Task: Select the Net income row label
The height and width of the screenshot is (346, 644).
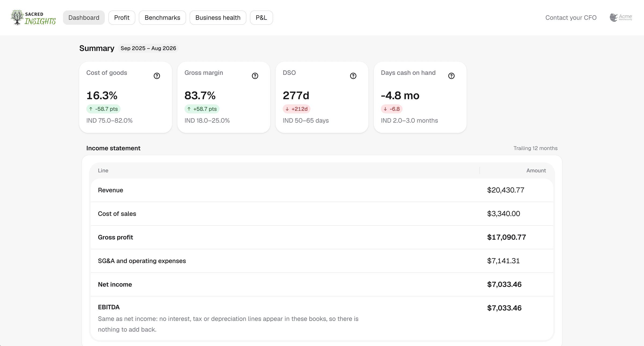Action: 115,285
